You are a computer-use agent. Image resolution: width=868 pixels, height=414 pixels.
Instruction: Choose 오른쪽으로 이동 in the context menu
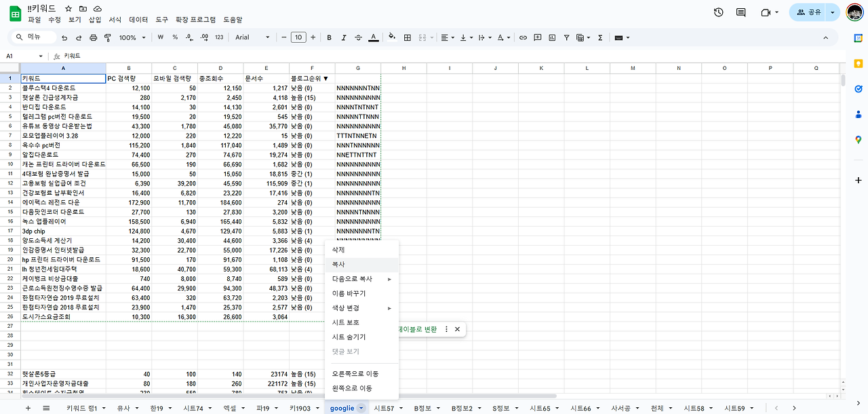(362, 374)
